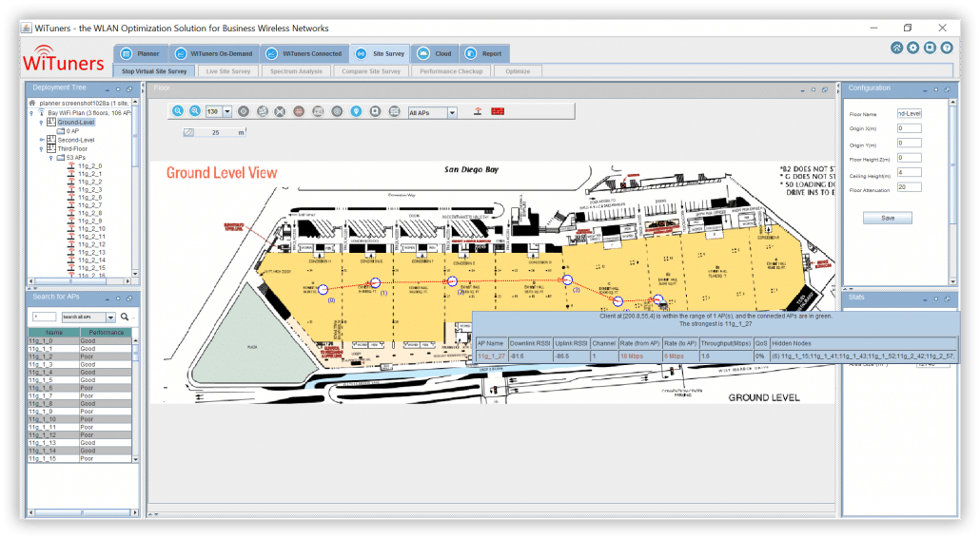Select AP 11g_2_10 in Deployment Tree
Screen dimensions: 980x539
point(91,228)
